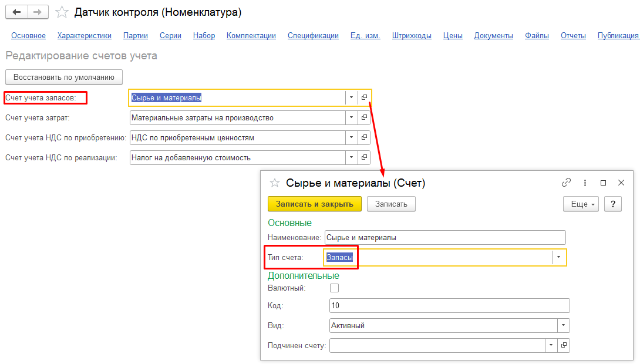The width and height of the screenshot is (640, 364).
Task: Open Счет учета запасов value form
Action: 364,97
